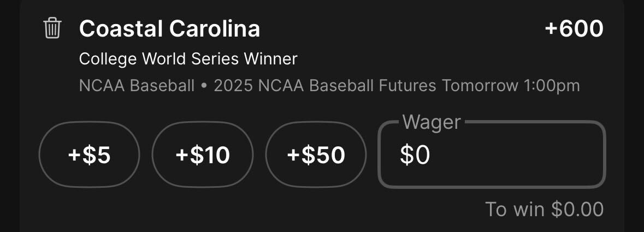Add fifty dollars using +$50 chip
Image resolution: width=644 pixels, height=232 pixels.
(x=316, y=154)
